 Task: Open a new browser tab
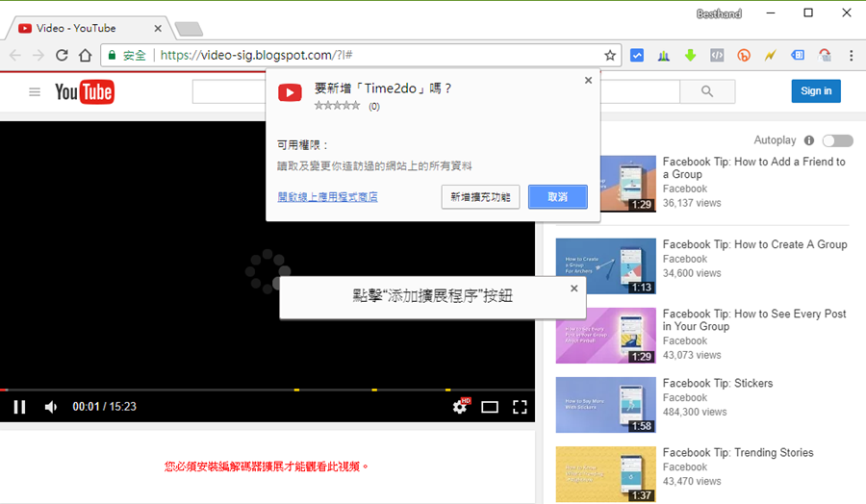click(x=189, y=29)
